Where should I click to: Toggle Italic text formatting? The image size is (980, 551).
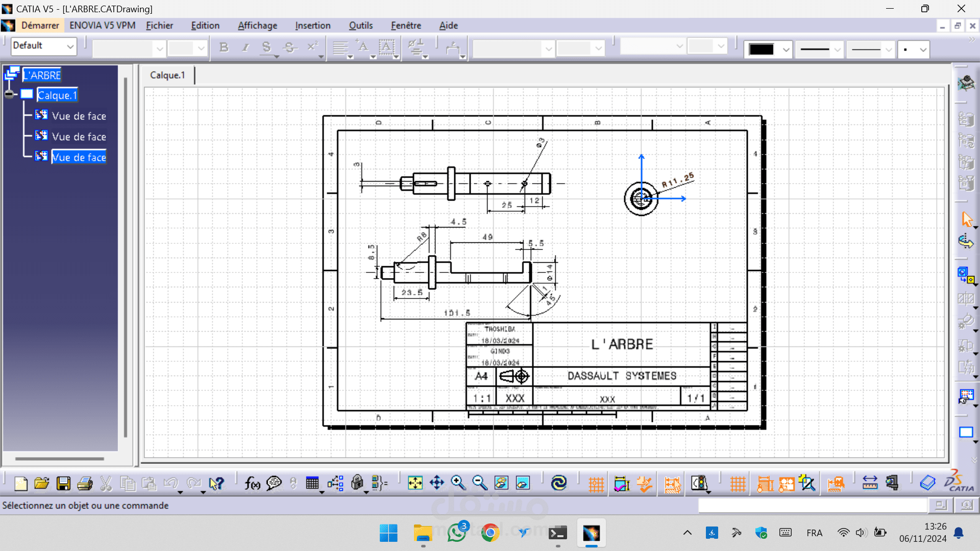tap(246, 48)
